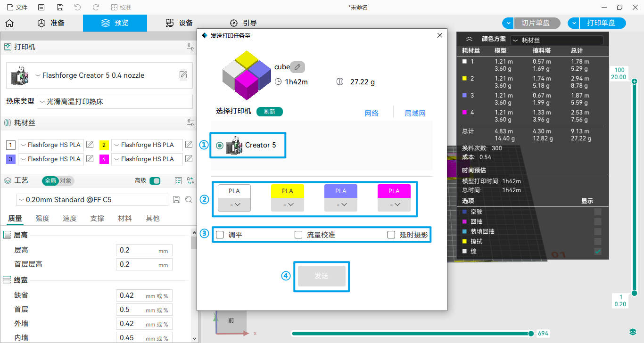Edit the Flashforge Creator 5 printer preset
This screenshot has height=343, width=644.
click(183, 75)
